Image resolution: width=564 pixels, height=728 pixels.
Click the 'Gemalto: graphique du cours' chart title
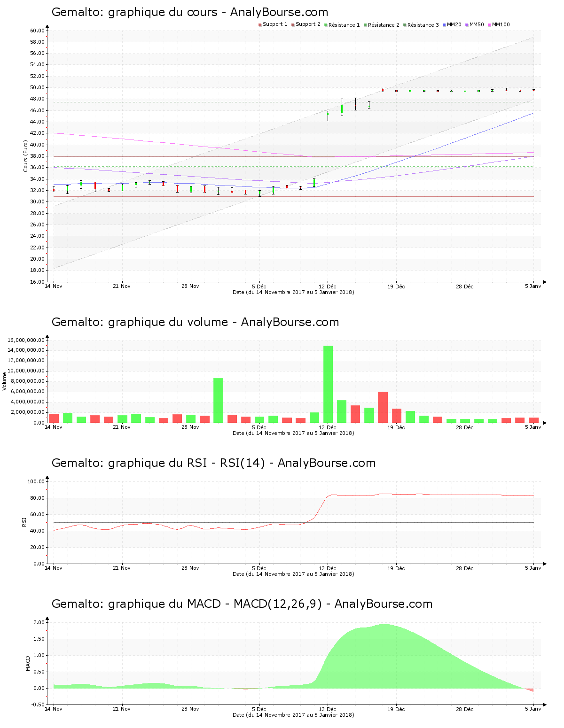(134, 12)
